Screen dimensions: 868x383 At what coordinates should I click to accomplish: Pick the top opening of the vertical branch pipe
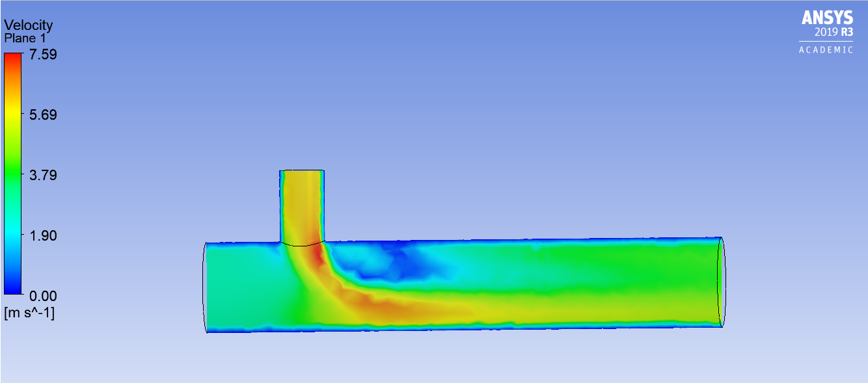coord(302,171)
